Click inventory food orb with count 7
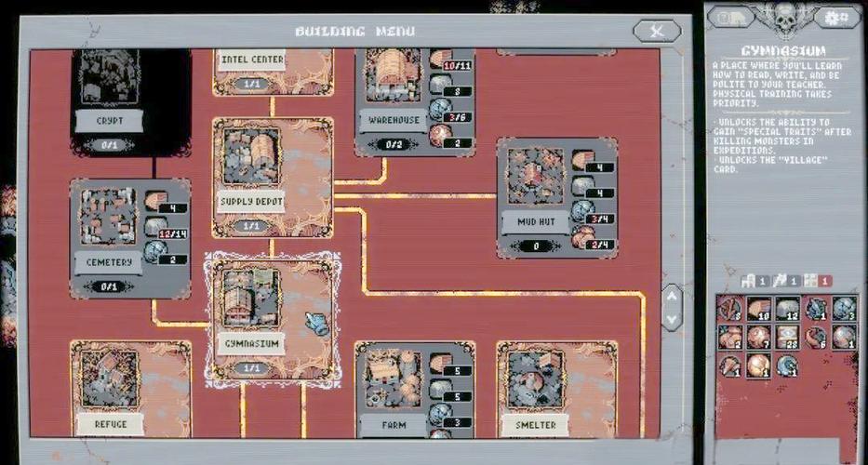This screenshot has height=465, width=868. [759, 337]
